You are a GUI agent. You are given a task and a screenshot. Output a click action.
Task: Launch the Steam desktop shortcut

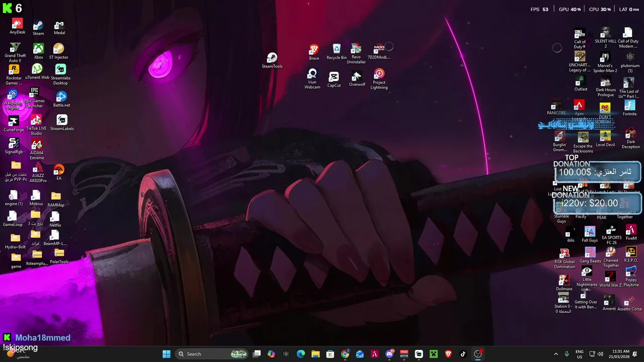(x=38, y=28)
